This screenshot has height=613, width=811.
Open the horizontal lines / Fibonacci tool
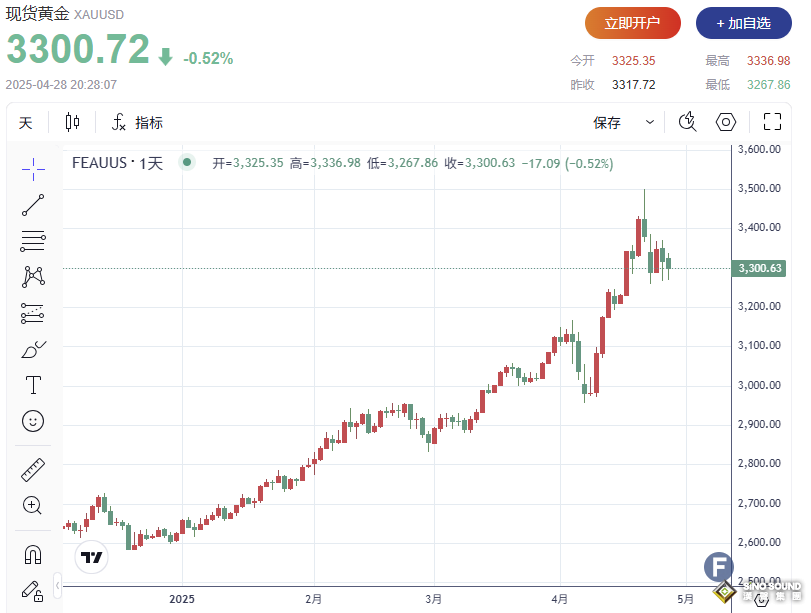[33, 241]
